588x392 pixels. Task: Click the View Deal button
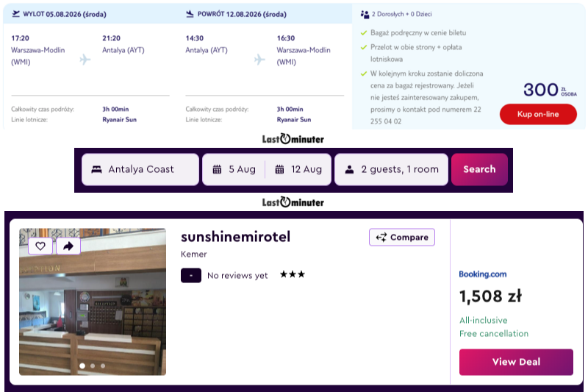[x=516, y=362]
